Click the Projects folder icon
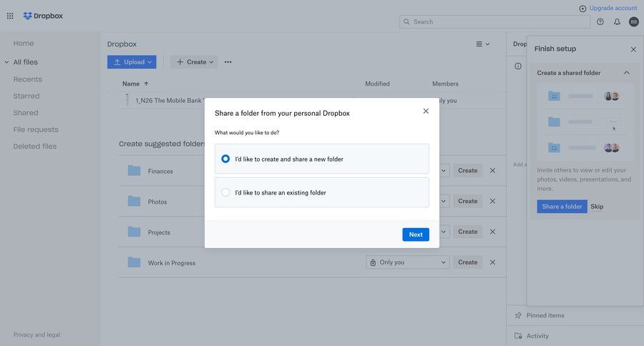 (x=134, y=232)
